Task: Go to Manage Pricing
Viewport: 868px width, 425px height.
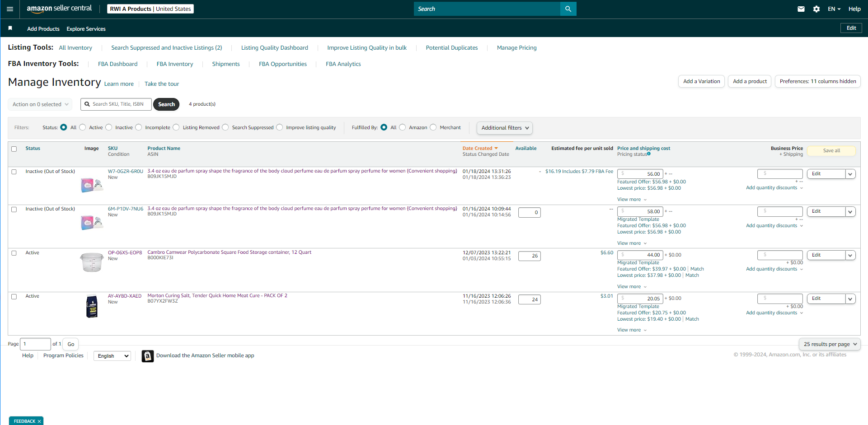Action: click(x=517, y=48)
